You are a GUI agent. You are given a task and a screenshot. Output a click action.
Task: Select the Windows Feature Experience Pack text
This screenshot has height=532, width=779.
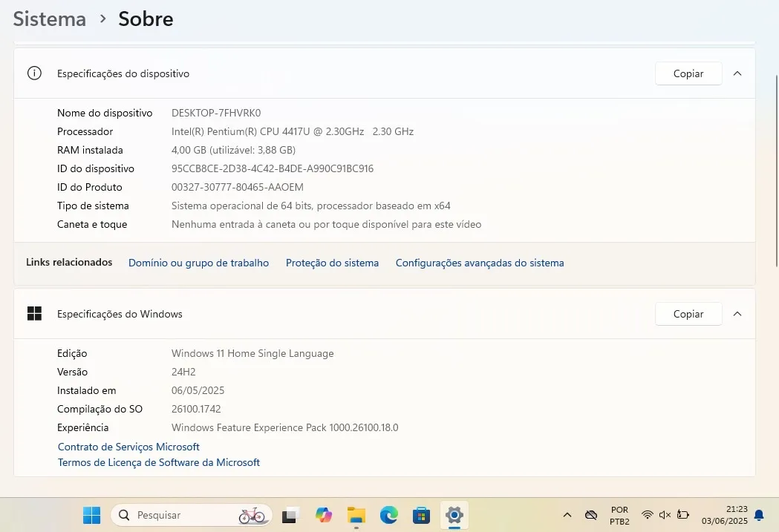(284, 427)
